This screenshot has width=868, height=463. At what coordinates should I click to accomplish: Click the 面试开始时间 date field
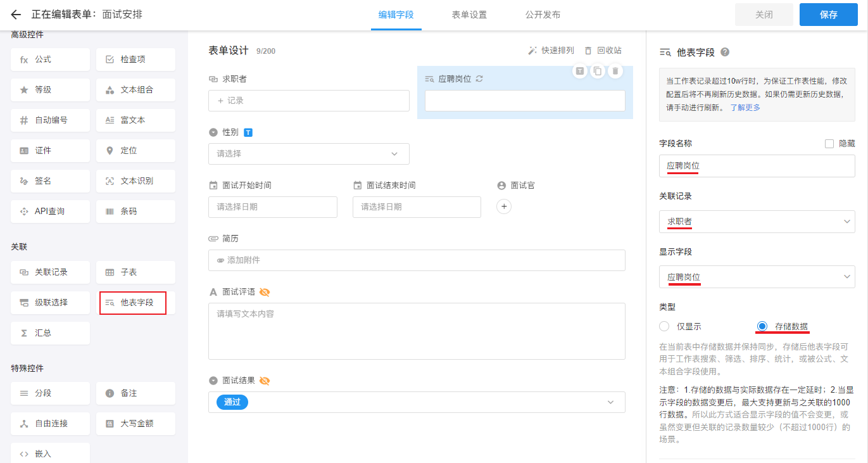click(x=273, y=207)
